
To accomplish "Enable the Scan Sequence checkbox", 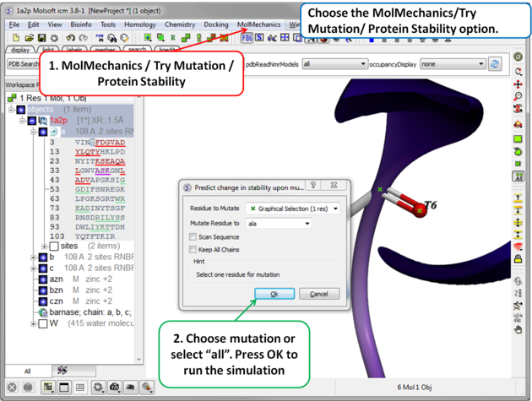I will tap(193, 237).
